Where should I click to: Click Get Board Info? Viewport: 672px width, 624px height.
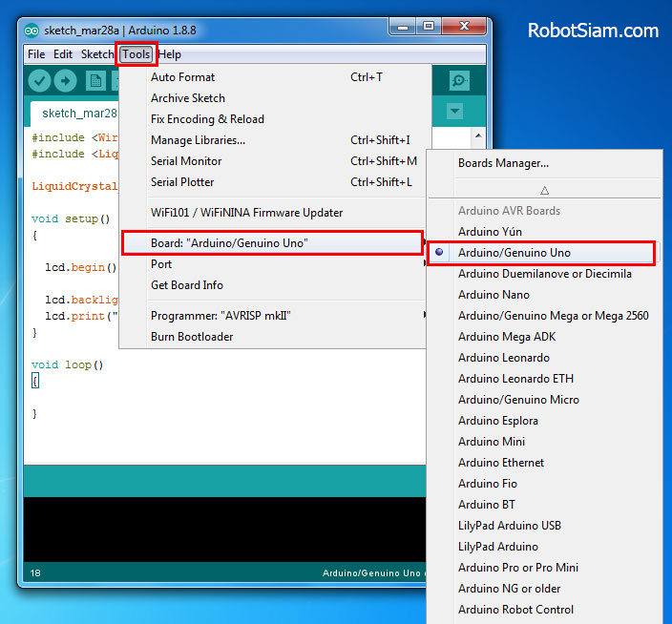click(x=274, y=284)
